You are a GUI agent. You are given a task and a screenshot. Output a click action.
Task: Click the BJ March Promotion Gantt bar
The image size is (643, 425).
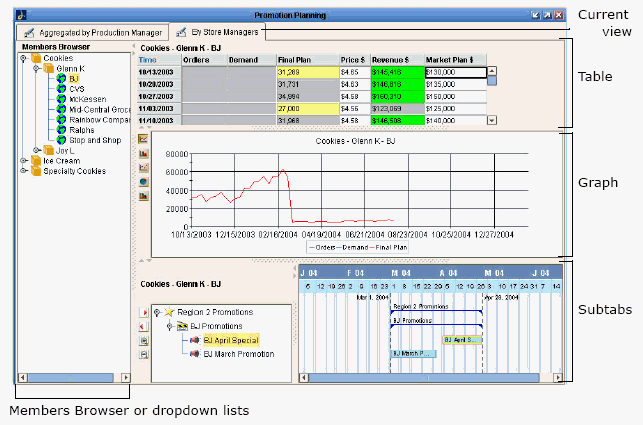[x=413, y=353]
